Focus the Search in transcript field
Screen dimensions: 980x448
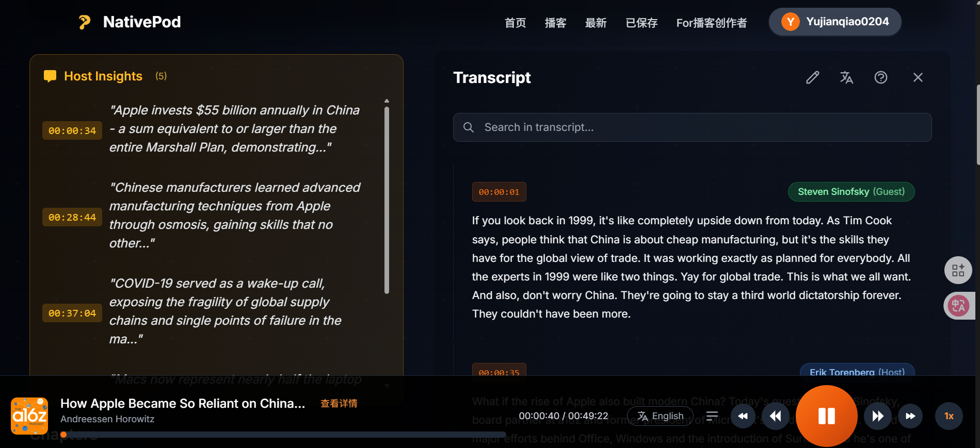coord(692,127)
